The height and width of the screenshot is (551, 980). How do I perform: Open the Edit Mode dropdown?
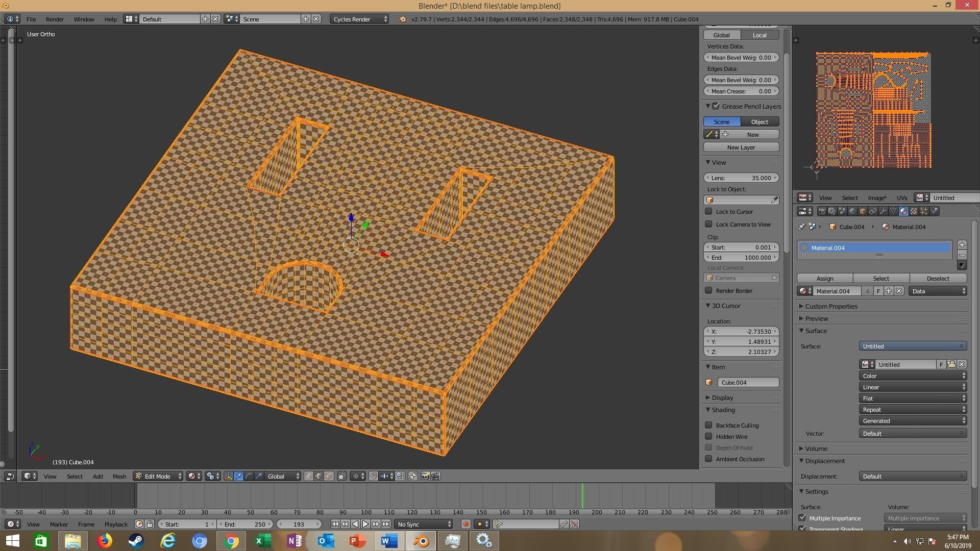[x=158, y=476]
